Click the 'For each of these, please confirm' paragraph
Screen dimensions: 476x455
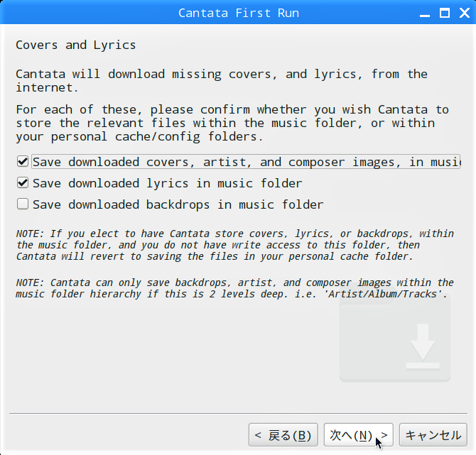click(232, 123)
